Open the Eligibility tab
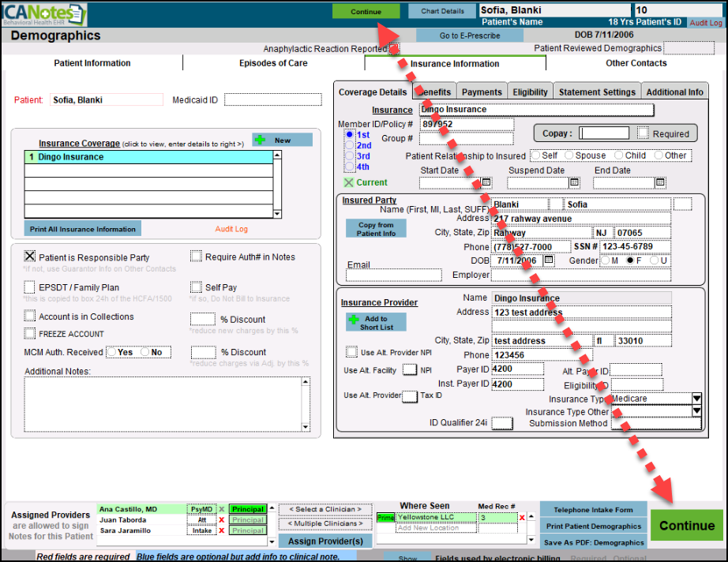This screenshot has height=562, width=728. [530, 92]
